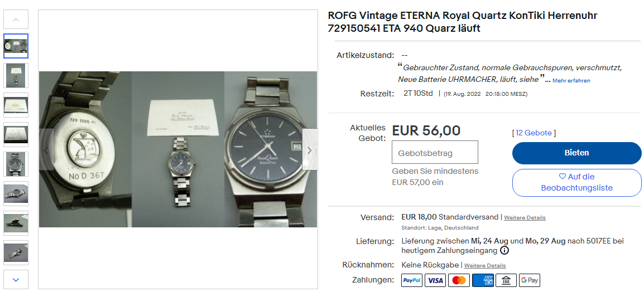Click the bank transfer payment icon

(x=506, y=280)
